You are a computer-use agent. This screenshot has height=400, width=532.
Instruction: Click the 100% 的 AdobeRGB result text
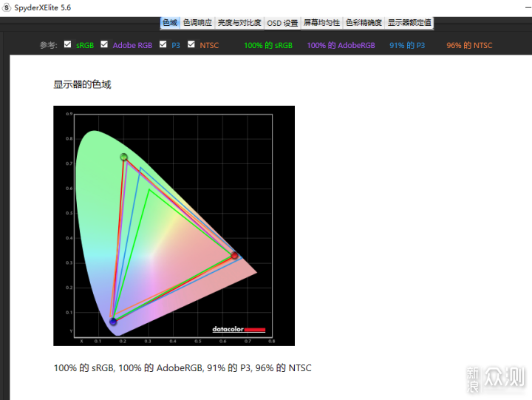341,45
